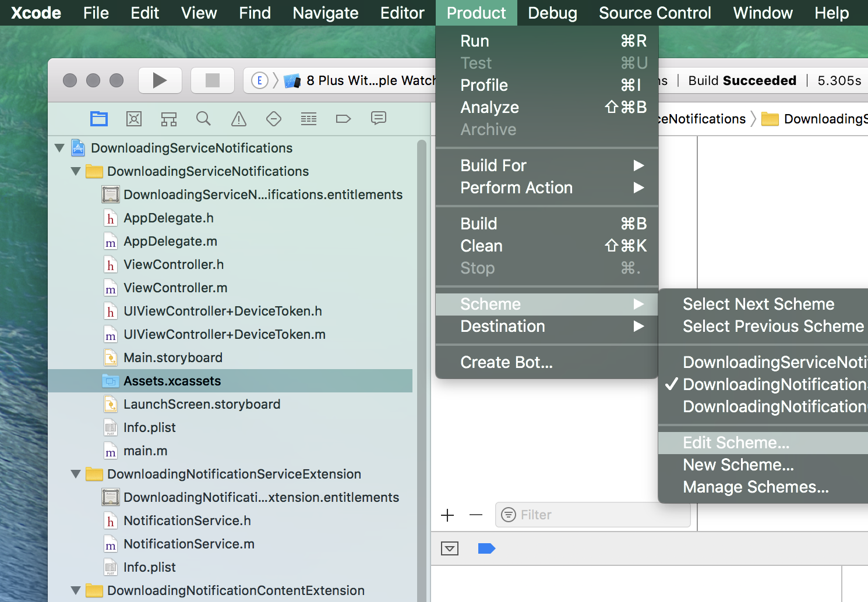
Task: Collapse the DownloadingNotificationContentExtension group
Action: 76,590
